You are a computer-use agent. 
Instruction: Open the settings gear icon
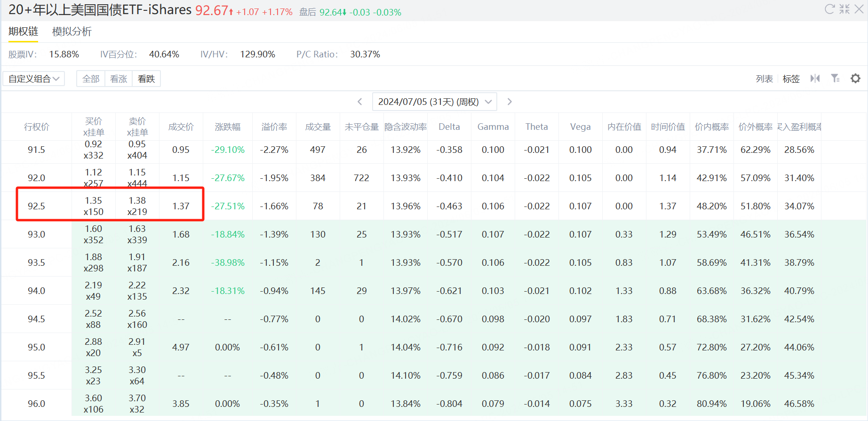855,79
